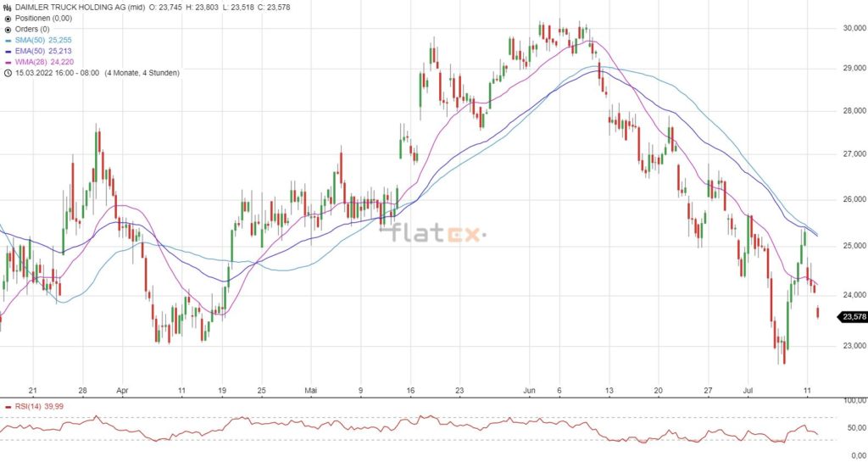Click the 0,00 RSI scale label

point(860,454)
